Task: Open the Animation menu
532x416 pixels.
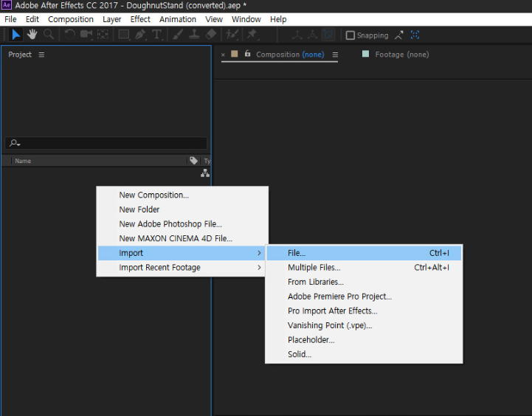Action: pyautogui.click(x=178, y=19)
